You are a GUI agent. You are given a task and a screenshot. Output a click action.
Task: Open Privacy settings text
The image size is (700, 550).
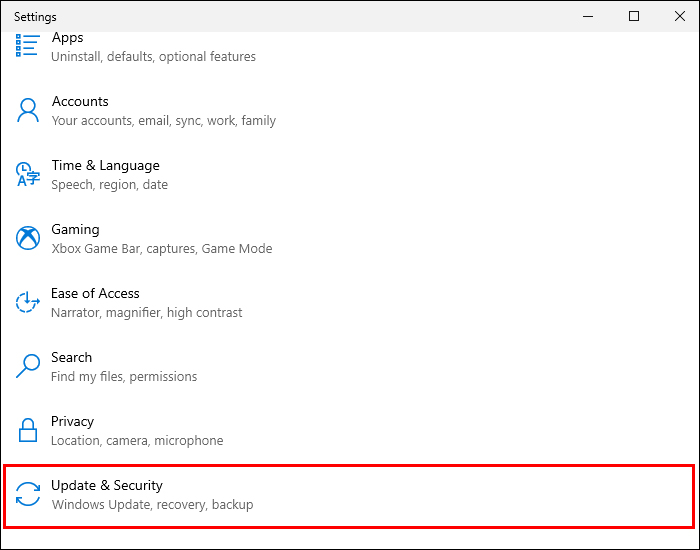[x=72, y=421]
